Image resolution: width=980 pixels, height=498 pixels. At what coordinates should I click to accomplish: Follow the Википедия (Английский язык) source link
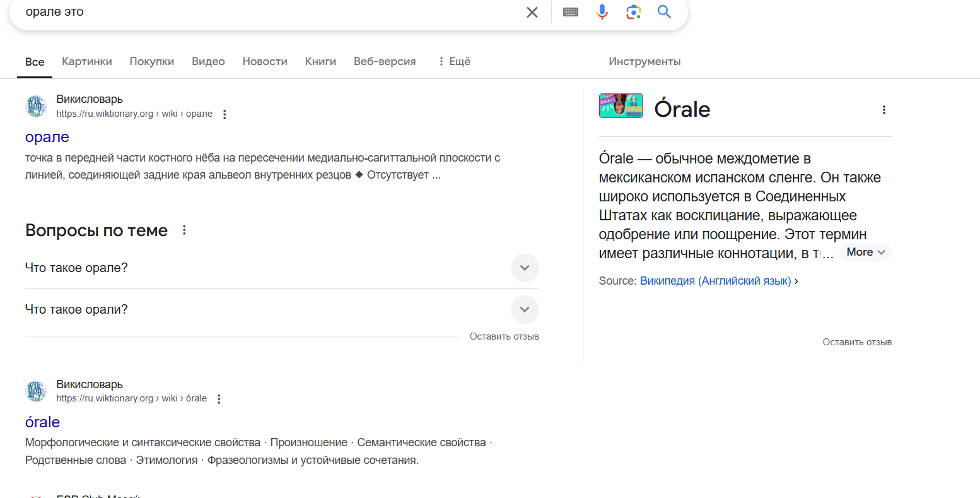click(x=715, y=281)
